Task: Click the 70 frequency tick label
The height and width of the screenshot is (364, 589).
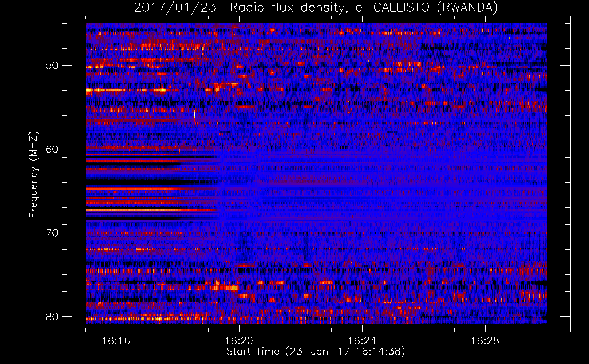Action: tap(52, 233)
